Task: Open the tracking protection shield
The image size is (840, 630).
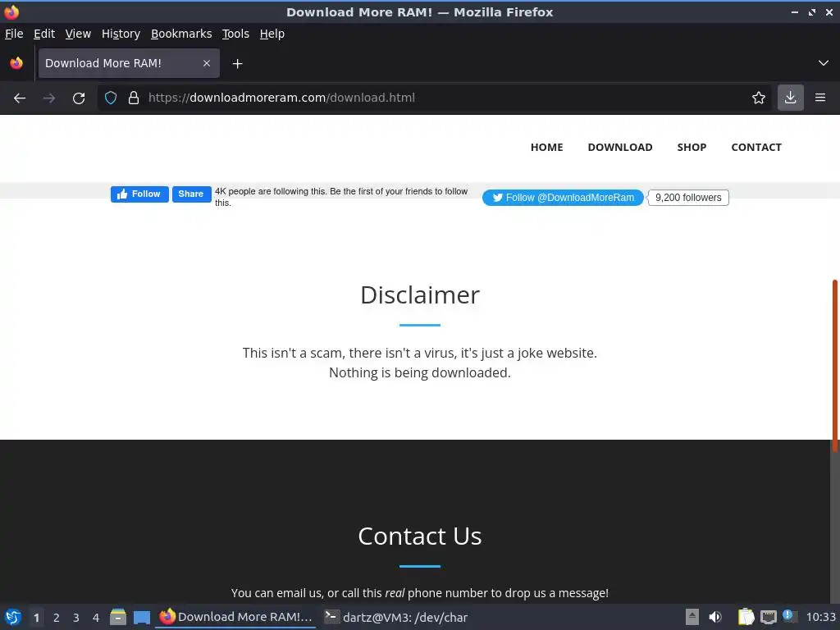Action: pos(111,98)
